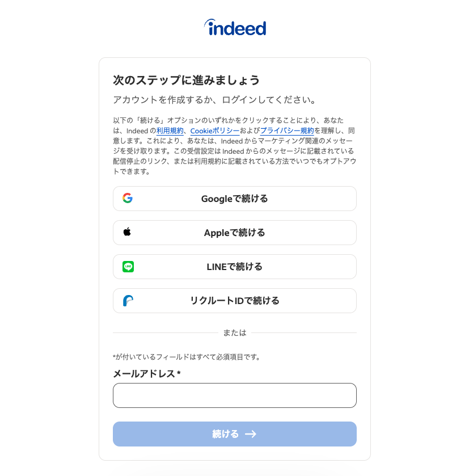
Task: Choose "LINEで続ける" to sign in with LINE
Action: click(234, 266)
